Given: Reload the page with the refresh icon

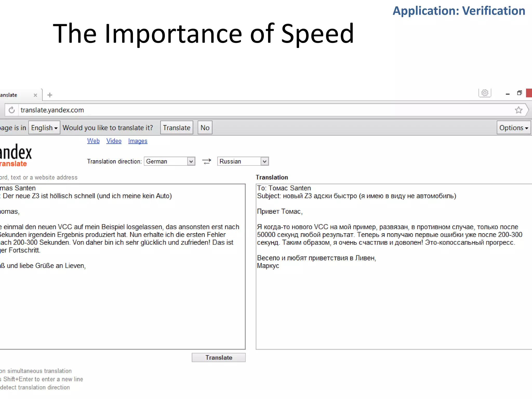Looking at the screenshot, I should [12, 110].
